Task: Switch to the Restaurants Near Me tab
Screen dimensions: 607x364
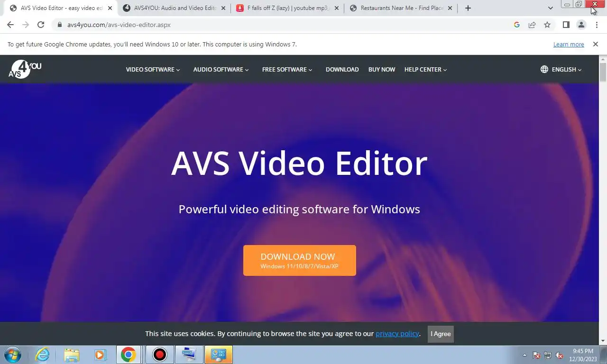Action: click(401, 8)
